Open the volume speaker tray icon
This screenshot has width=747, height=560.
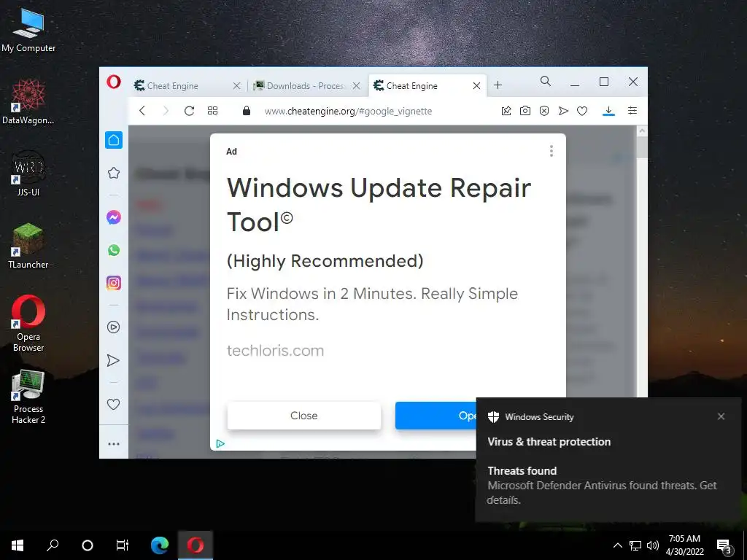(653, 545)
